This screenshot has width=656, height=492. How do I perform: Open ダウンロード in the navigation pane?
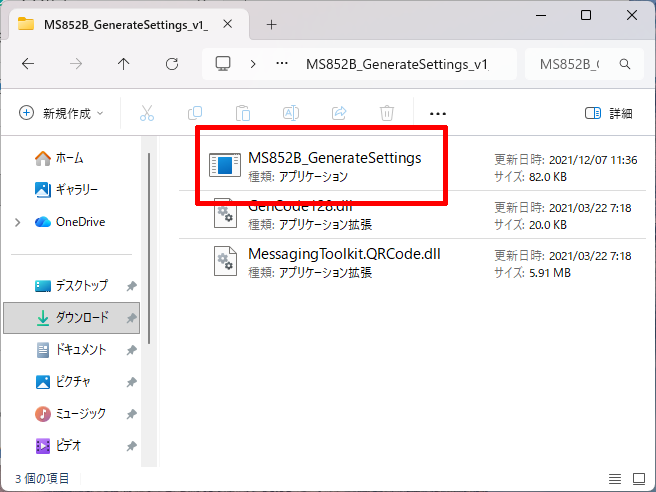pos(82,318)
